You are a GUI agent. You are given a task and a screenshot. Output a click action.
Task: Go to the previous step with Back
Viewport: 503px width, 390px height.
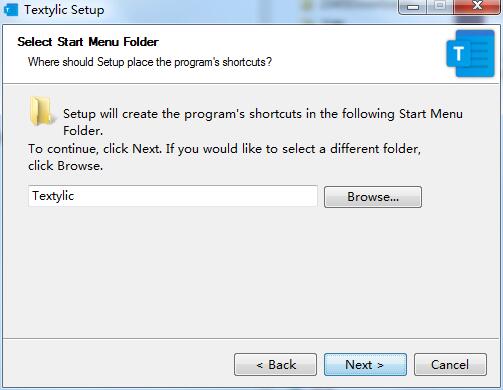tap(275, 364)
